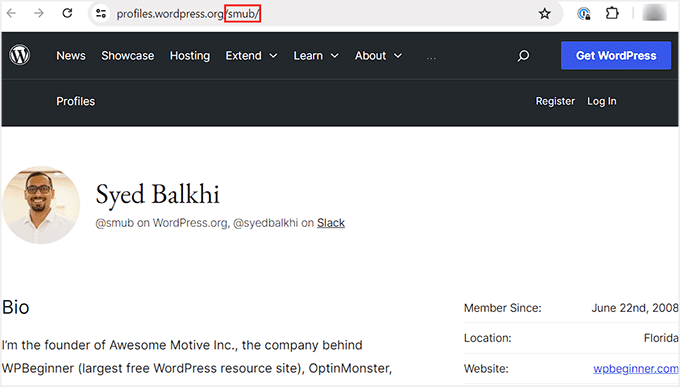Image resolution: width=680 pixels, height=387 pixels.
Task: Click the Member Since: label
Action: pyautogui.click(x=503, y=308)
